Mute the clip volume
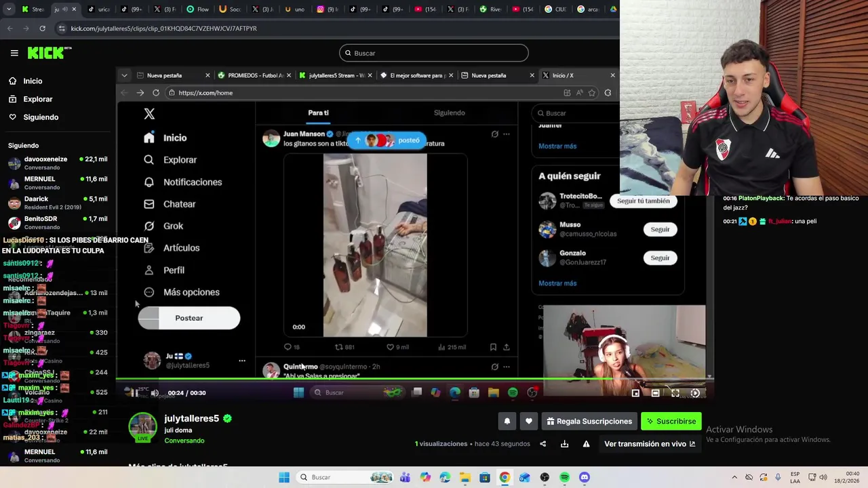Screen dimensions: 868x488 coord(155,392)
